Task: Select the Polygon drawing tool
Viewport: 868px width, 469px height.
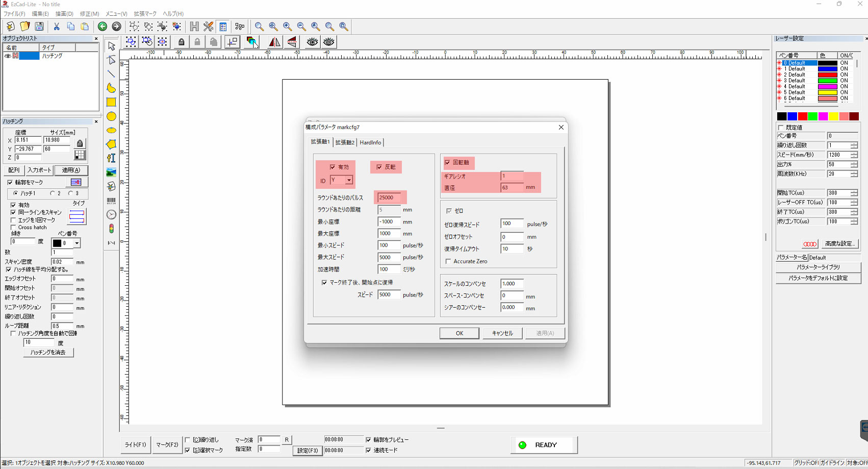Action: (x=111, y=144)
